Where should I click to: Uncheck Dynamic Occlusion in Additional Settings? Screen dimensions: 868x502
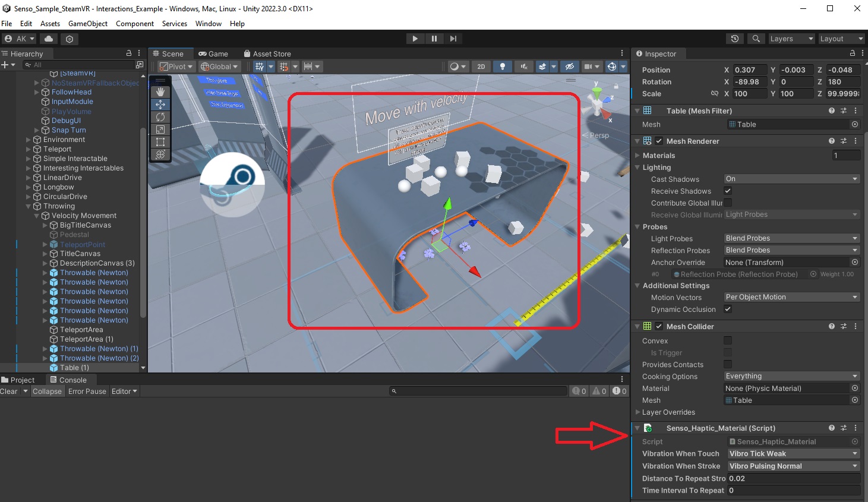(x=727, y=309)
